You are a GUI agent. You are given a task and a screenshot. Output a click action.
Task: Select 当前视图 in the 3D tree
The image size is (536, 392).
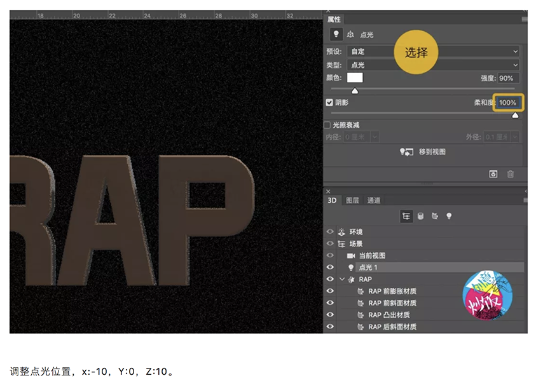coord(372,256)
